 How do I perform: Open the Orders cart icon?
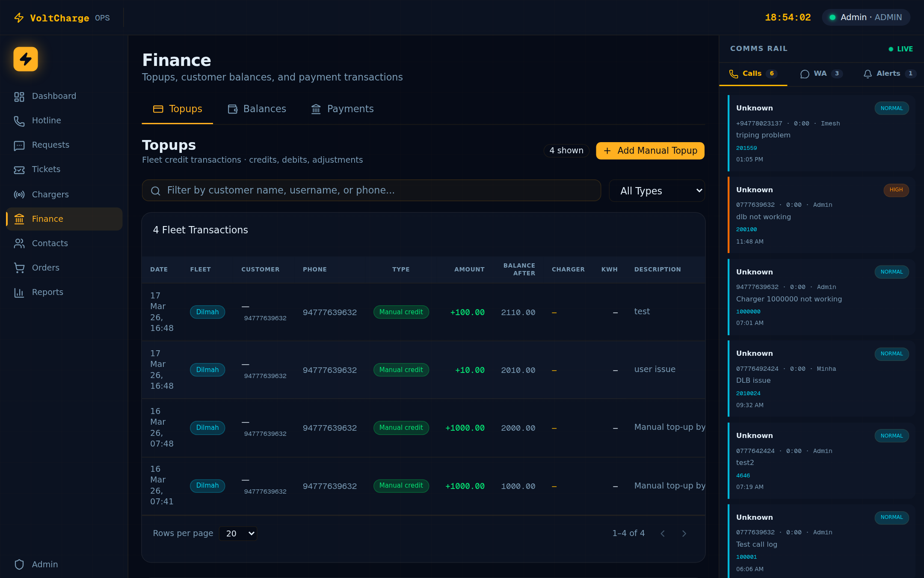click(x=19, y=268)
